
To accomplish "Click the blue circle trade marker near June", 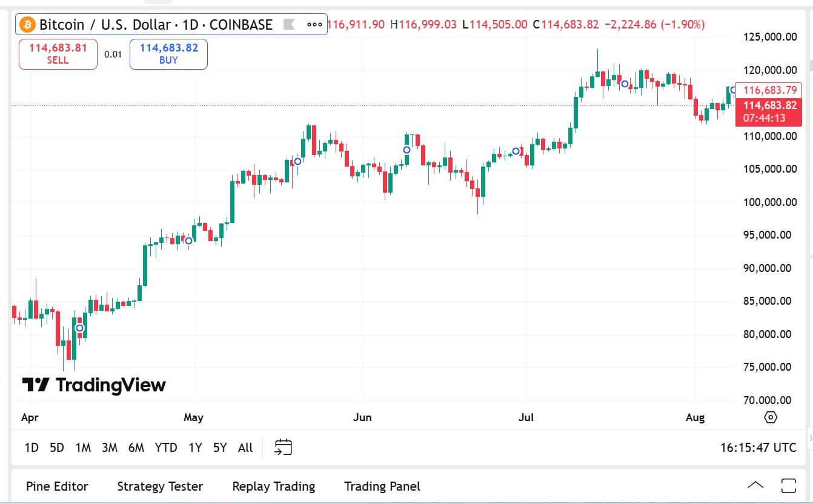I will [406, 149].
